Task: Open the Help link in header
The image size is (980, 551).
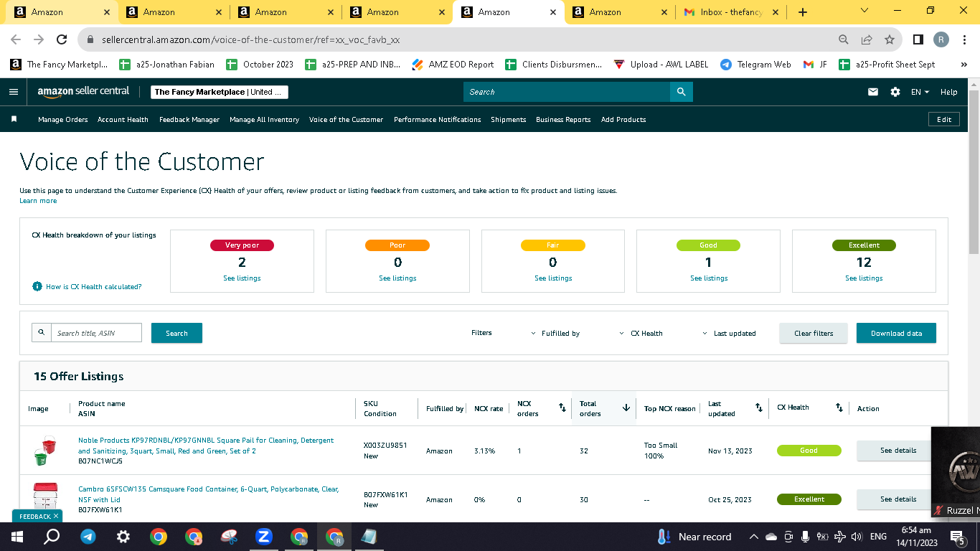Action: coord(948,92)
